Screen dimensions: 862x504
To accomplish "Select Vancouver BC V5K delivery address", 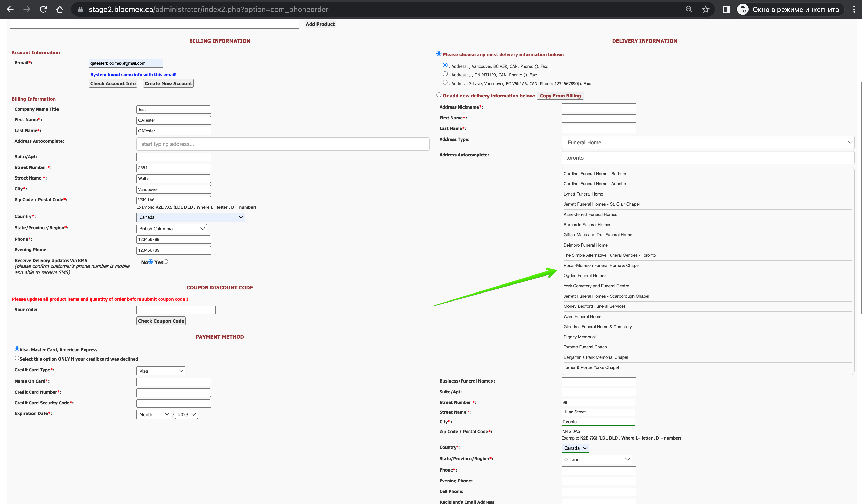I will (445, 65).
